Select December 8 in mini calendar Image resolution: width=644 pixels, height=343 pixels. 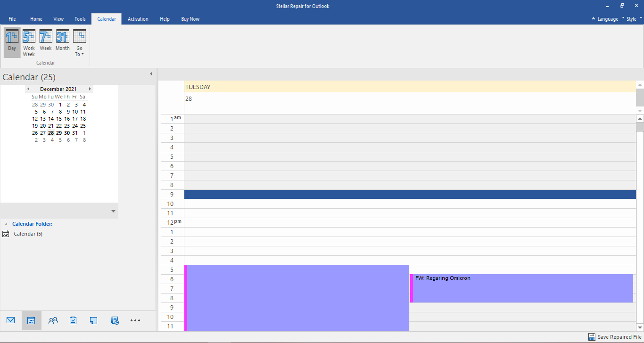[60, 112]
